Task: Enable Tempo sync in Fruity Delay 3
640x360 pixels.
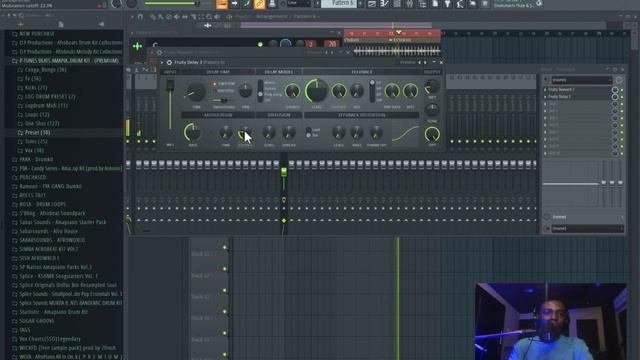Action: pos(214,84)
